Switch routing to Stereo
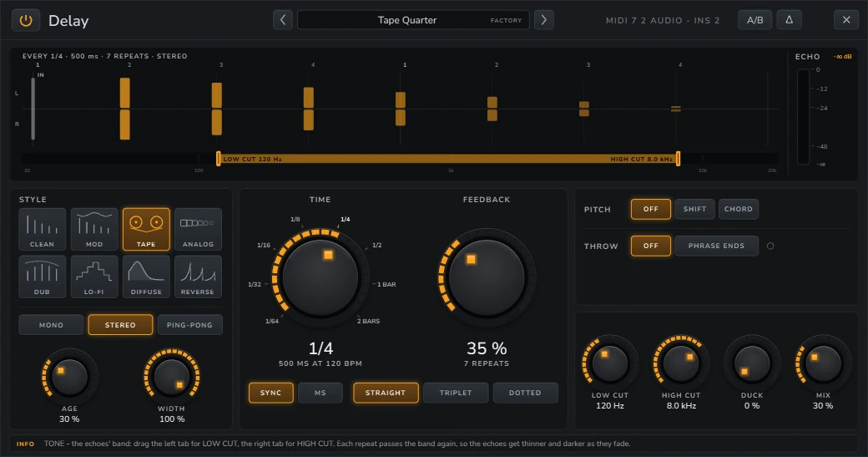 120,325
